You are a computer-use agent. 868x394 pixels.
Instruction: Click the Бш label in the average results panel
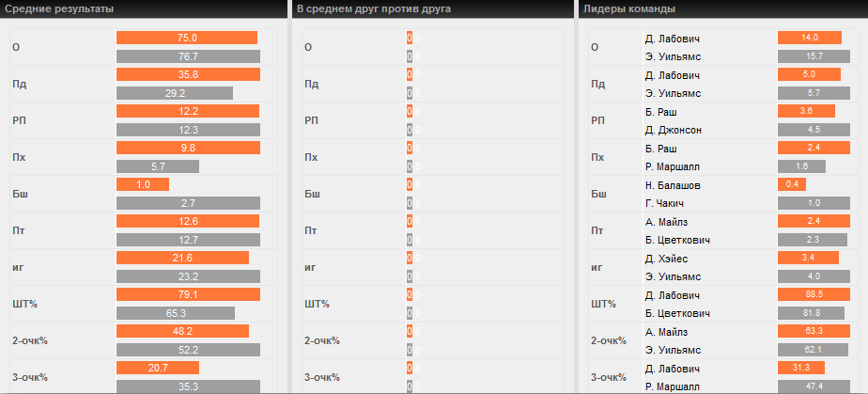[19, 194]
